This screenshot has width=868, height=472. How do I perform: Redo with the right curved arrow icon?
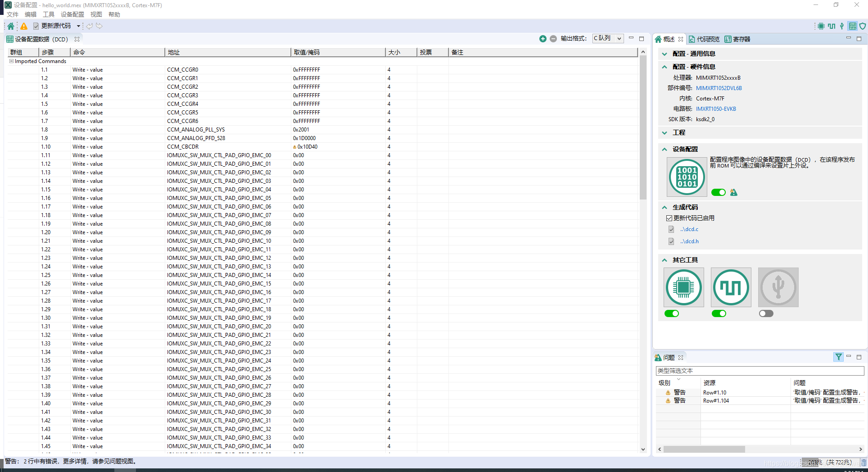click(99, 26)
